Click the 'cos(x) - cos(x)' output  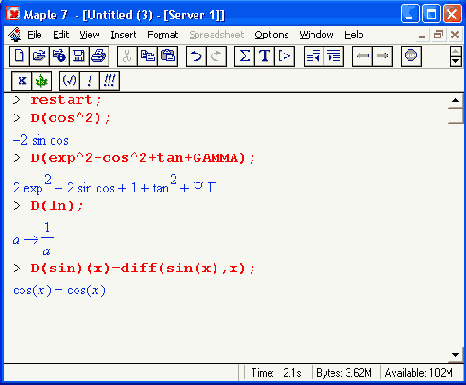pos(59,291)
